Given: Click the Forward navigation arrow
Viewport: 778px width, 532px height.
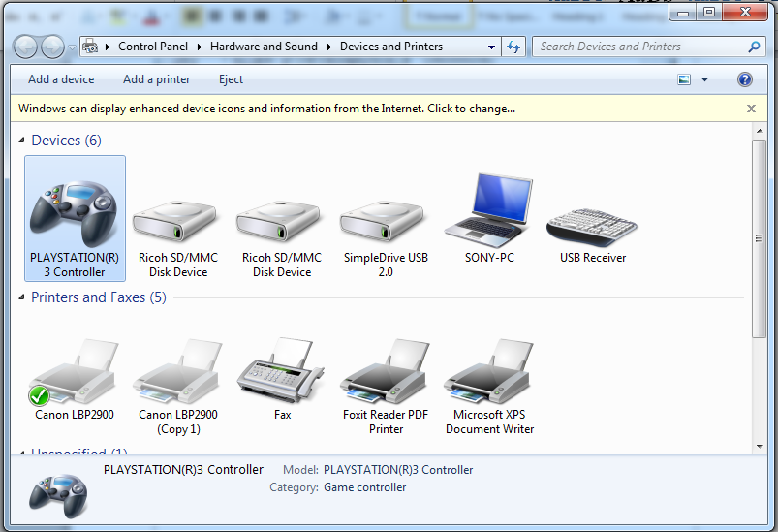Looking at the screenshot, I should [52, 47].
